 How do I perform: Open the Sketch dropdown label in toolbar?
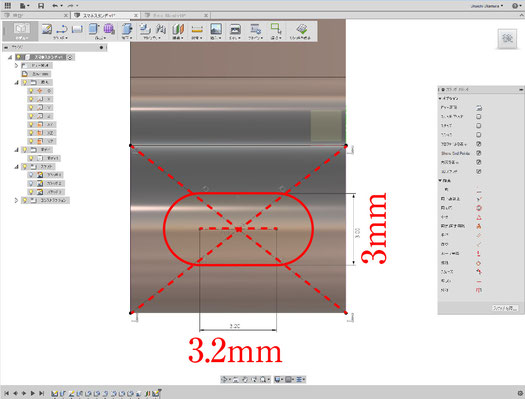click(x=61, y=38)
